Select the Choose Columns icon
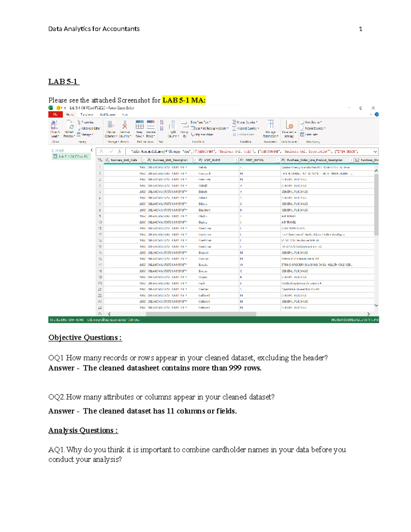Image resolution: width=411 pixels, height=532 pixels. tap(111, 128)
